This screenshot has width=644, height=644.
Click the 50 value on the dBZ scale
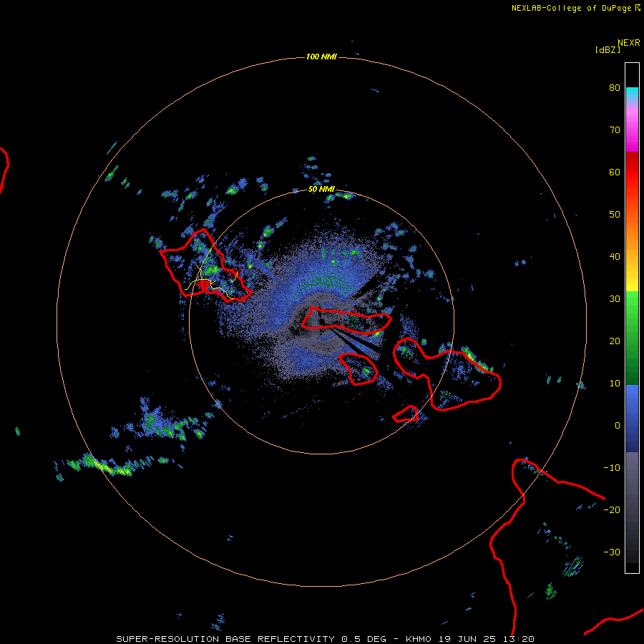click(615, 215)
